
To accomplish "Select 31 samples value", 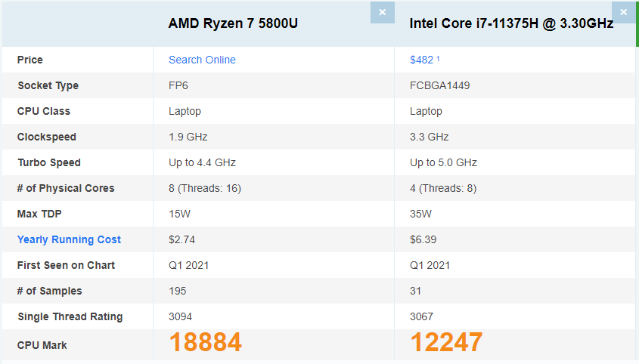I will click(x=415, y=291).
